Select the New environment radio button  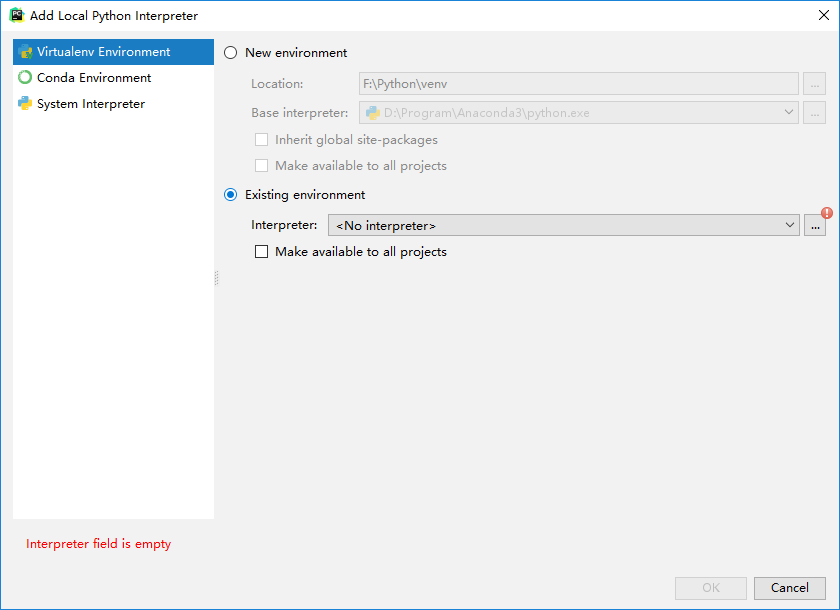(231, 53)
